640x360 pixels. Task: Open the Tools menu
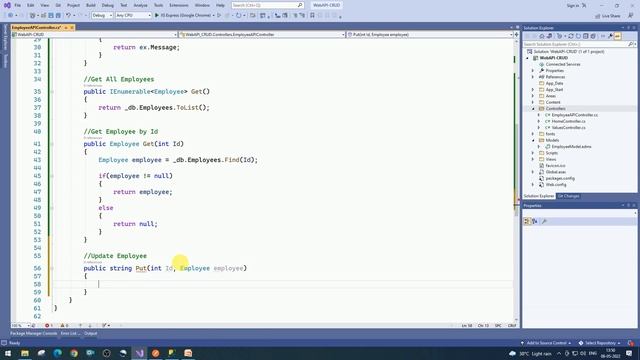tap(158, 5)
